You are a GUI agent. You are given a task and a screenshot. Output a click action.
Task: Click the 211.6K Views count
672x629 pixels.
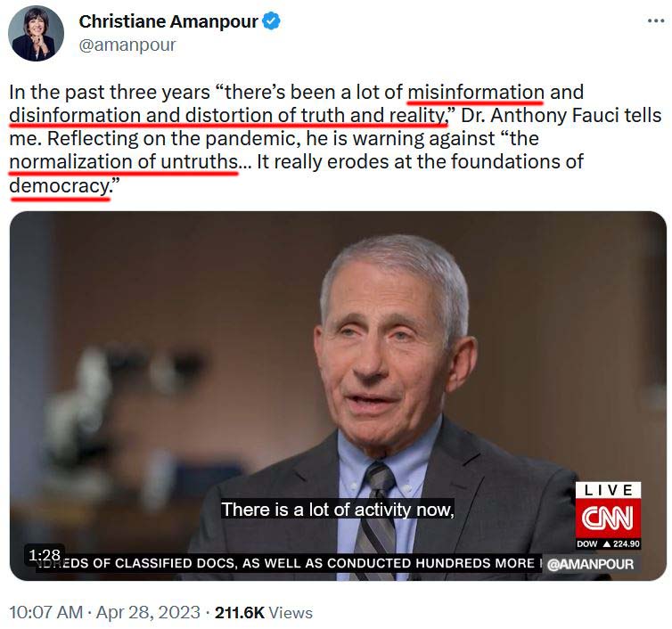click(x=264, y=612)
